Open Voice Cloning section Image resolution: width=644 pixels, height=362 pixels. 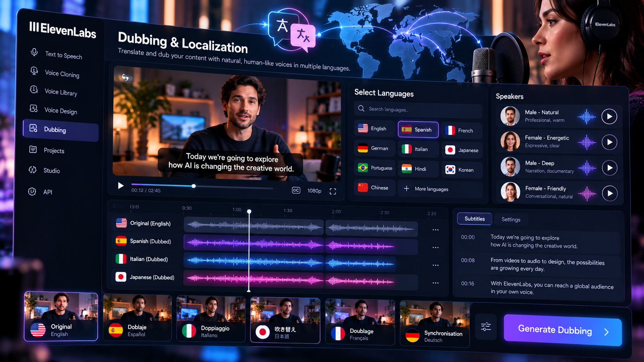click(x=55, y=73)
